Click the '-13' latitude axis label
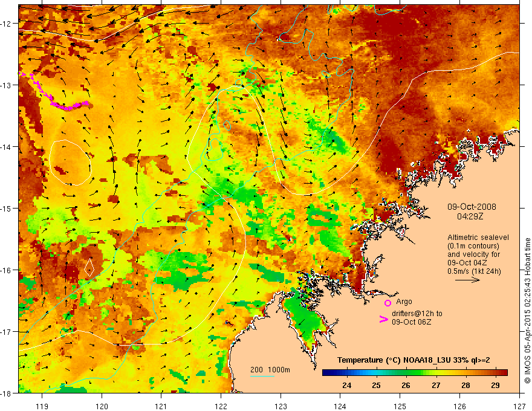 [7, 85]
